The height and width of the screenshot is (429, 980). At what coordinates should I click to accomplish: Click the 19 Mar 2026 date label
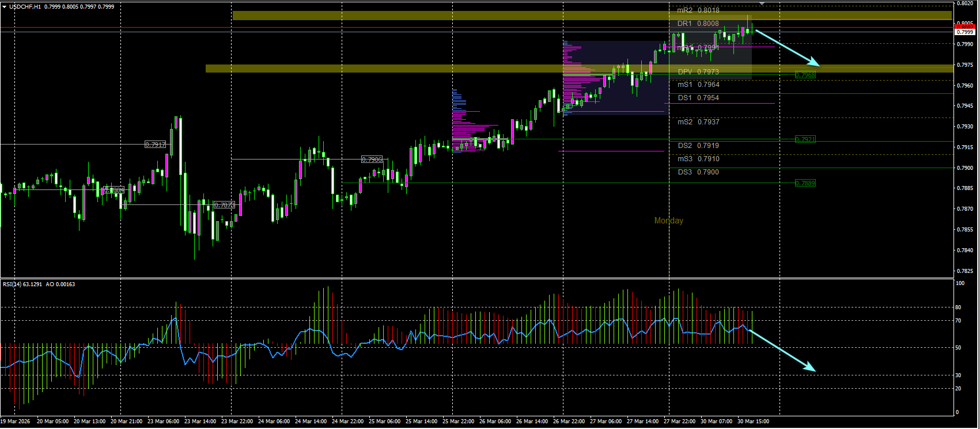[x=16, y=422]
